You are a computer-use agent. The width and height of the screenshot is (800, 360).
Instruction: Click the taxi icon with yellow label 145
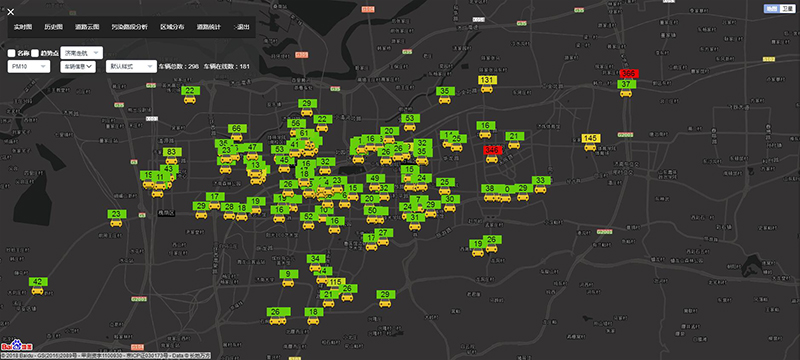tap(590, 147)
